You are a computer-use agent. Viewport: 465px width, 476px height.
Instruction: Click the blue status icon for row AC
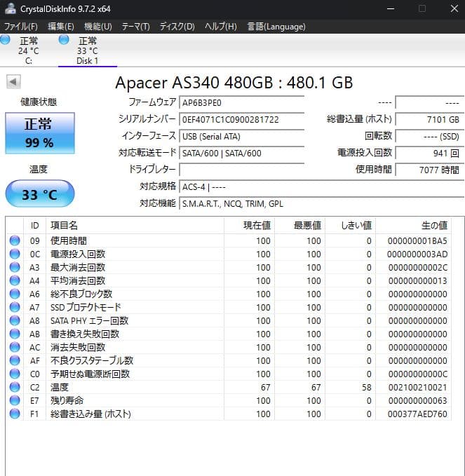tap(15, 347)
